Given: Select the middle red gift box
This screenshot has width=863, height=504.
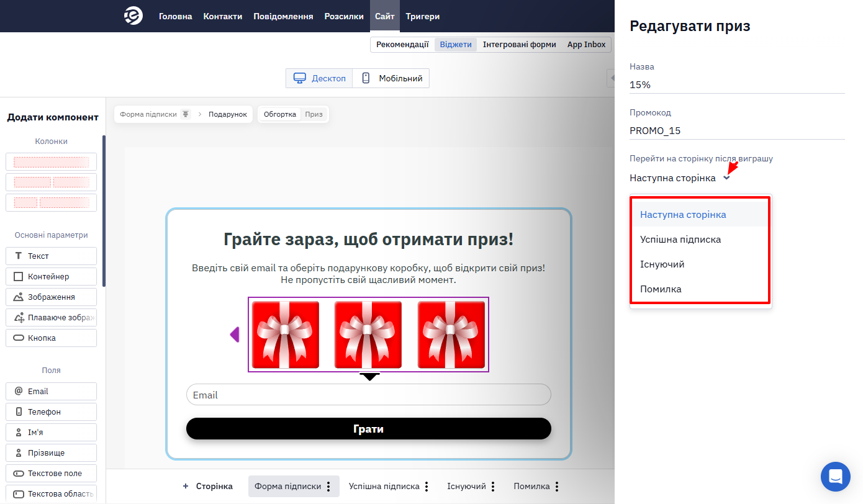Looking at the screenshot, I should [368, 335].
